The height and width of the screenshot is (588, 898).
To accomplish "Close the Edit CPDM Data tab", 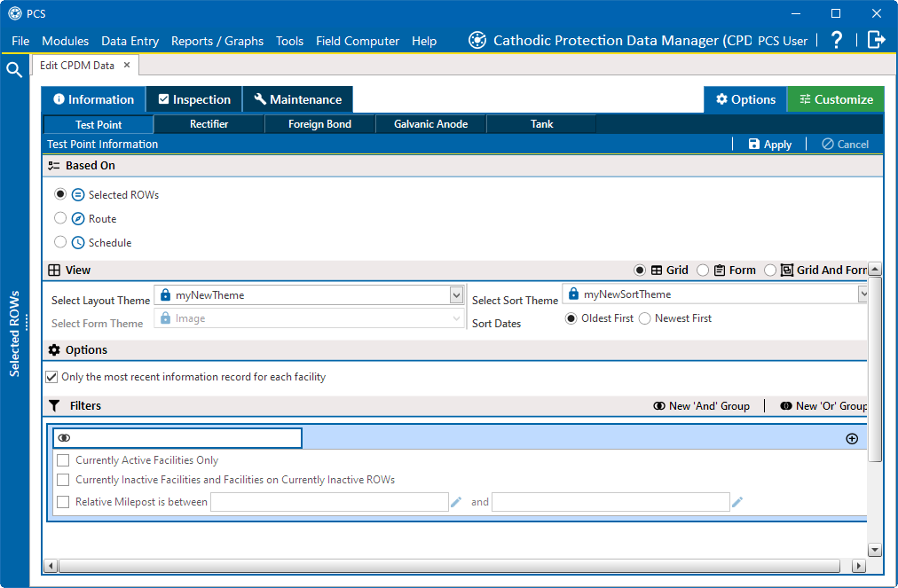I will click(x=127, y=65).
